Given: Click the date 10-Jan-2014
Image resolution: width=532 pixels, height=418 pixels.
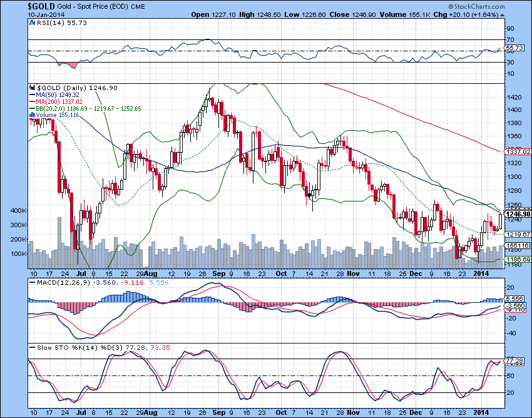Looking at the screenshot, I should click(x=46, y=15).
